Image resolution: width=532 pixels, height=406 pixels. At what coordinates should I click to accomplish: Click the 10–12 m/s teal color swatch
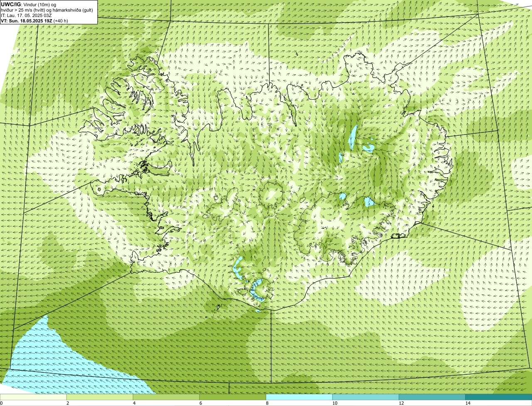tap(366, 397)
